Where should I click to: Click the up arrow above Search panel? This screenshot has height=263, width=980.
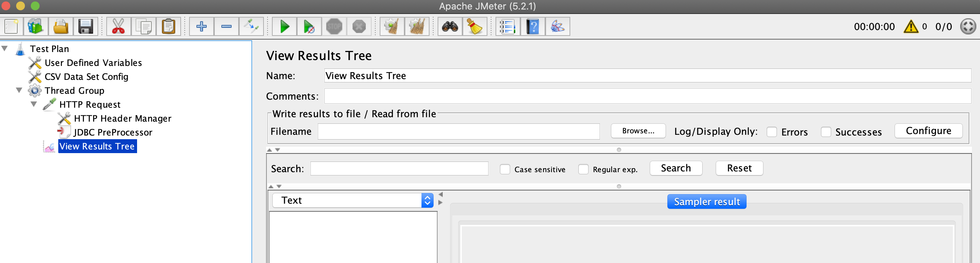coord(269,150)
